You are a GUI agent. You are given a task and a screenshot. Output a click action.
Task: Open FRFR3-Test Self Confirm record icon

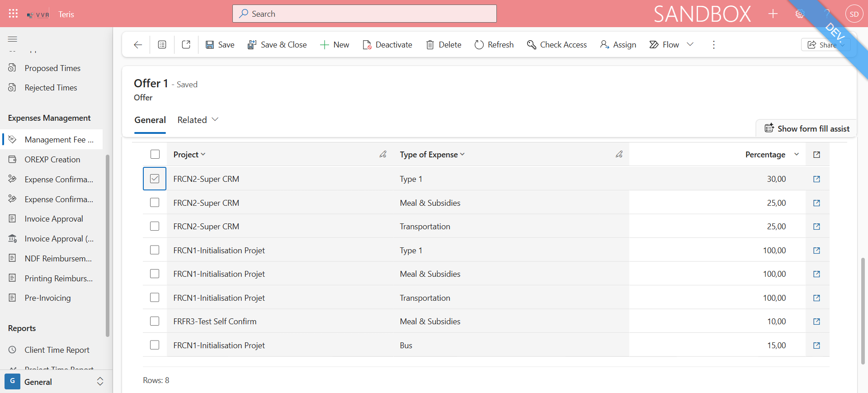point(816,322)
